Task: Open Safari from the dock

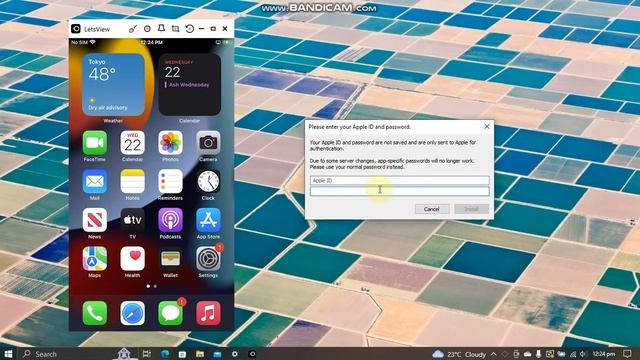Action: tap(132, 313)
